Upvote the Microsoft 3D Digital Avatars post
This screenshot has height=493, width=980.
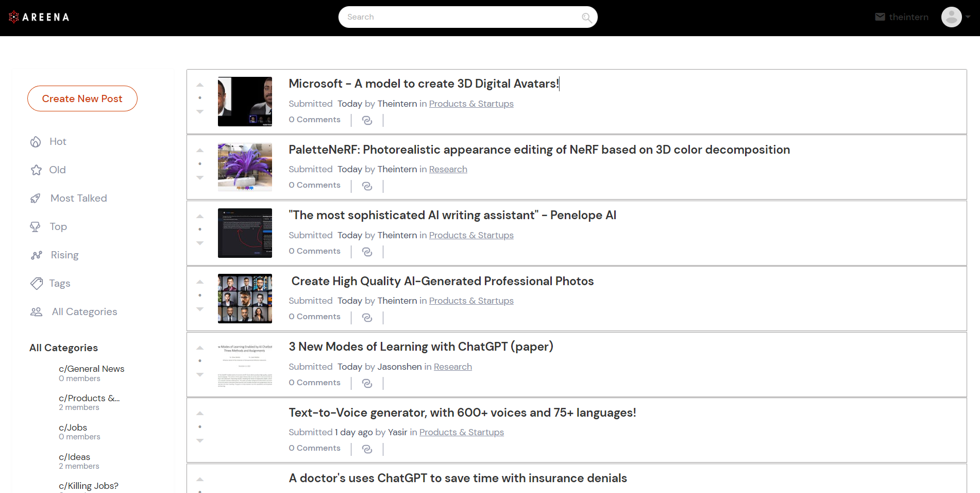pyautogui.click(x=200, y=85)
